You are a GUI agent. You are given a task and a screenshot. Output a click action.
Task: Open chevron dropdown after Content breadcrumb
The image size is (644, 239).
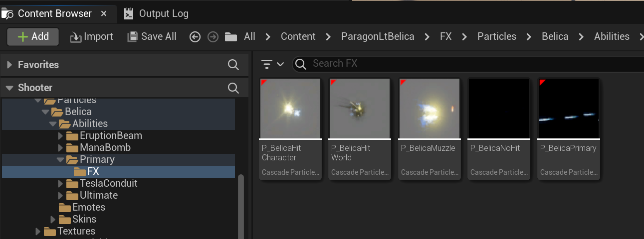[x=328, y=37]
